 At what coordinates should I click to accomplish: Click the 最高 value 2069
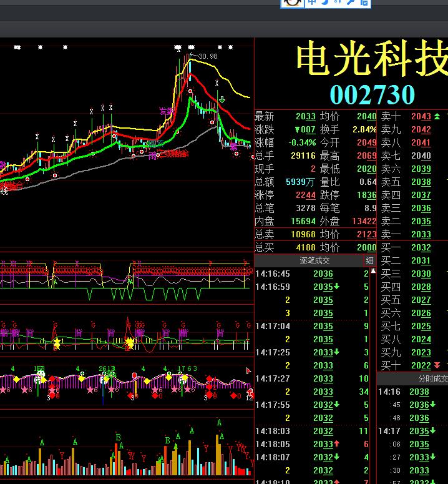point(367,156)
